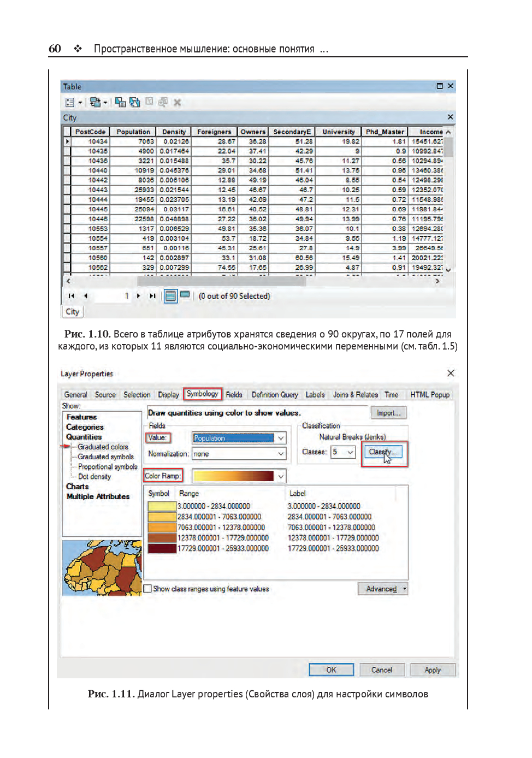
Task: Expand the Value field dropdown
Action: tap(281, 438)
